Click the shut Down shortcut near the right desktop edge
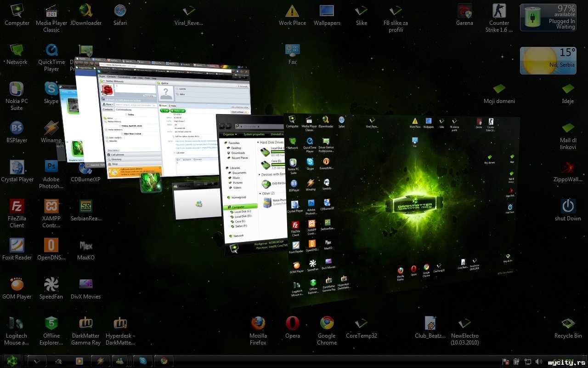Viewport: 588px width, 368px height. (x=568, y=210)
